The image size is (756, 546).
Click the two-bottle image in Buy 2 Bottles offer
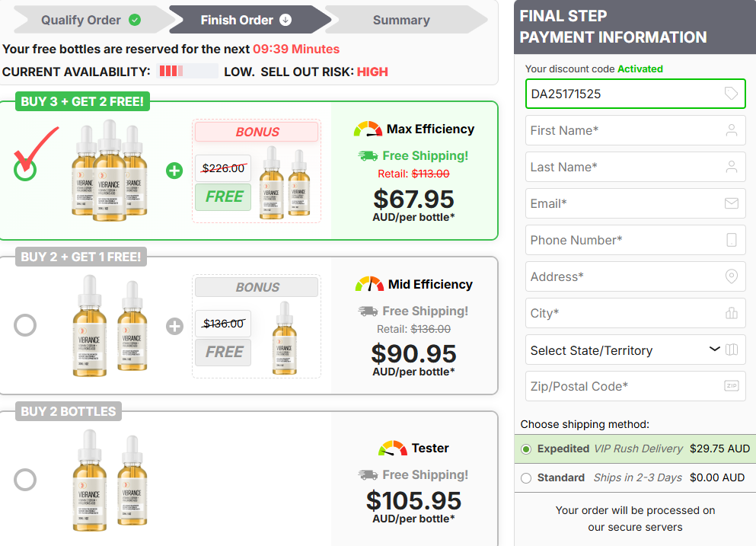[x=110, y=481]
